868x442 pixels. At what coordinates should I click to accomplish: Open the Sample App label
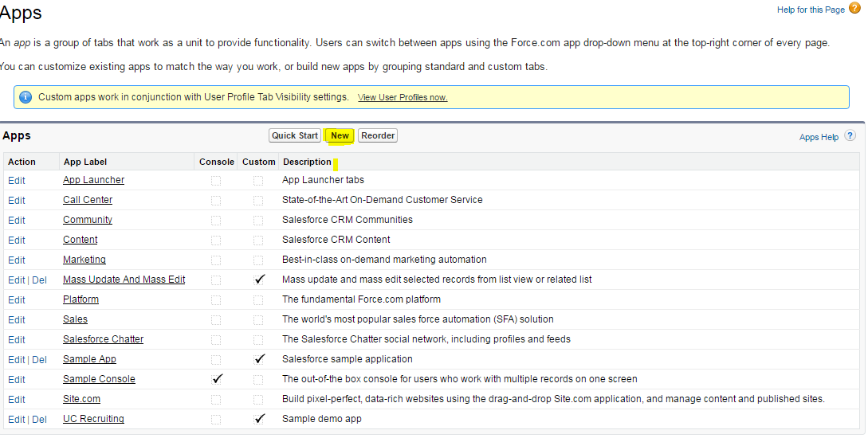click(x=90, y=359)
